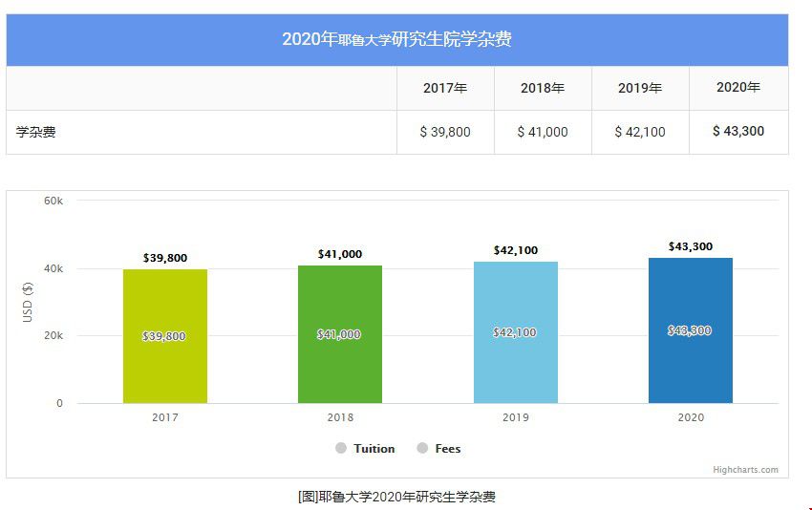This screenshot has width=812, height=510.
Task: Click the 学杂费 row label
Action: coord(35,132)
